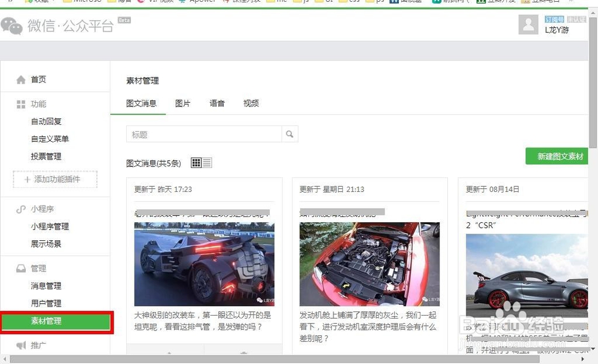Select the 首页 home icon in sidebar

(21, 79)
